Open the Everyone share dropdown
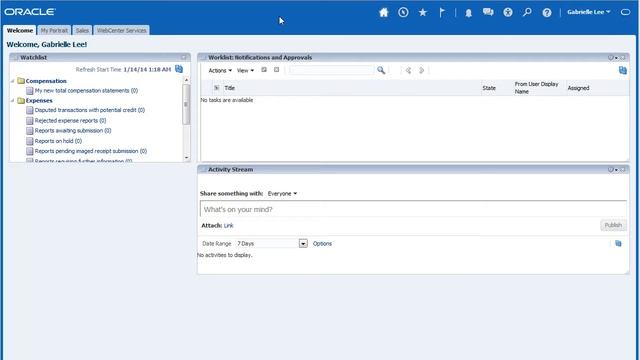This screenshot has width=640, height=360. click(282, 193)
